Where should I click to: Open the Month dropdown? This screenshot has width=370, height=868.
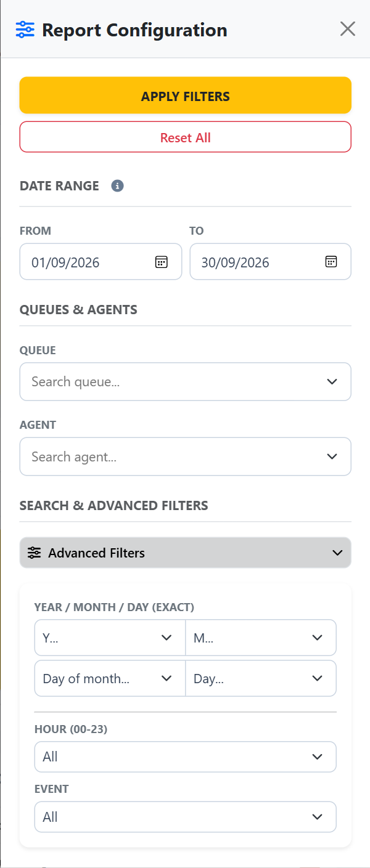(261, 638)
